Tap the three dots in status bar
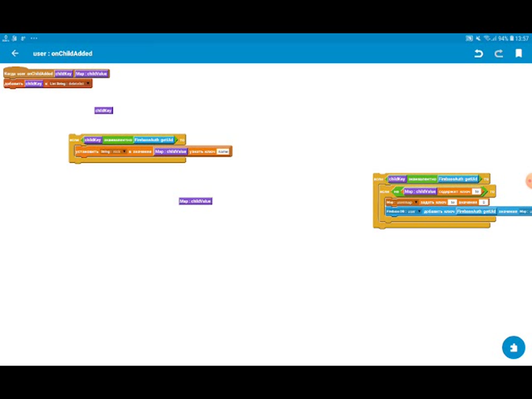 pos(34,38)
